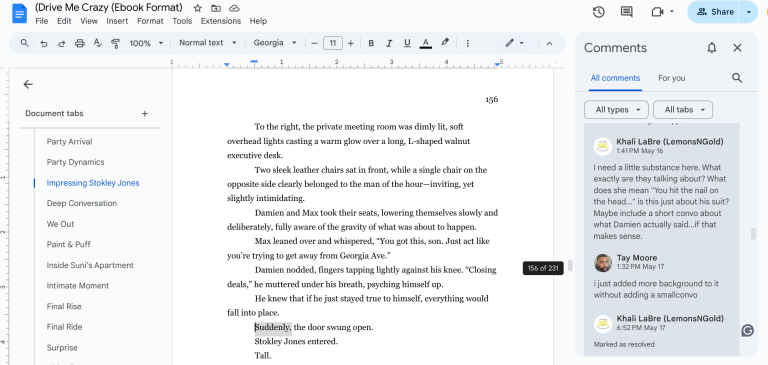Image resolution: width=768 pixels, height=365 pixels.
Task: Open the Edit menu
Action: tap(64, 21)
